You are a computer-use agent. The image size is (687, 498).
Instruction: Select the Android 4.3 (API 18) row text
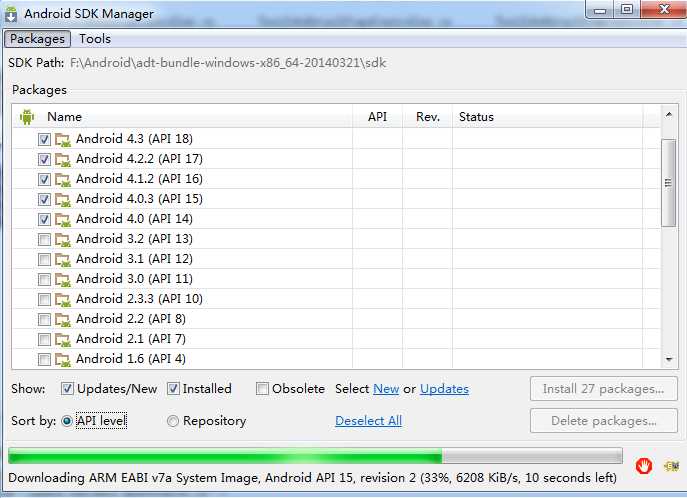pyautogui.click(x=134, y=139)
